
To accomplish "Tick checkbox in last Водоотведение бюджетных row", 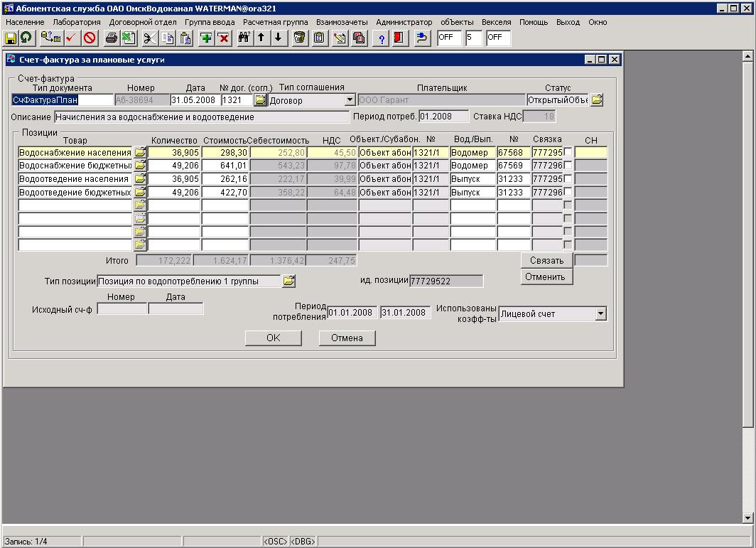I will point(568,192).
